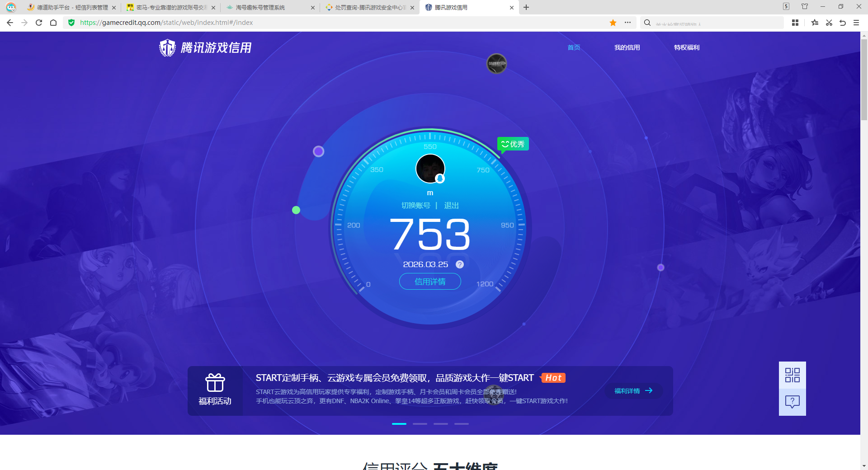Click the QR code icon at bottom right
Screen dimensions: 868x470
792,375
